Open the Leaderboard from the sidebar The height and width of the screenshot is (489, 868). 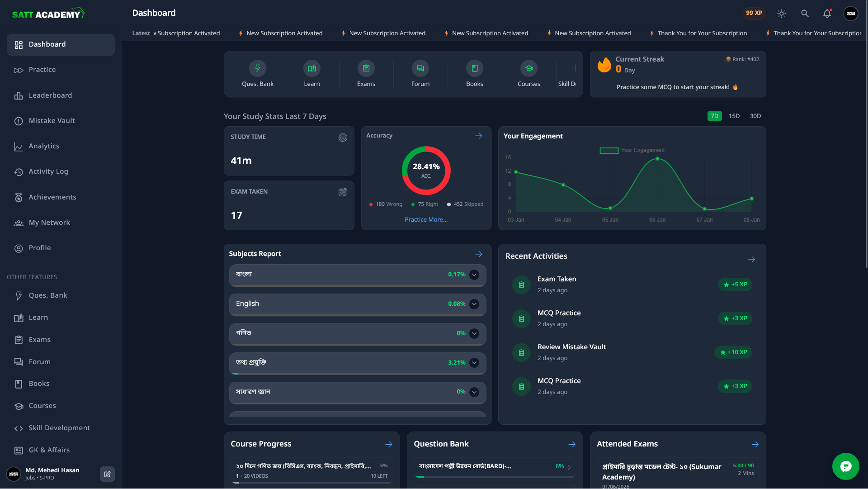50,95
